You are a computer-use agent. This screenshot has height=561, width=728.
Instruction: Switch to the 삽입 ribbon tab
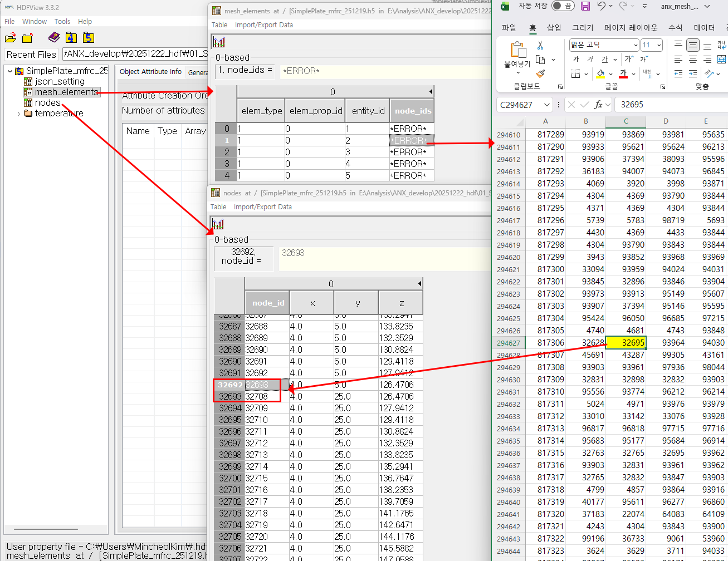(554, 28)
